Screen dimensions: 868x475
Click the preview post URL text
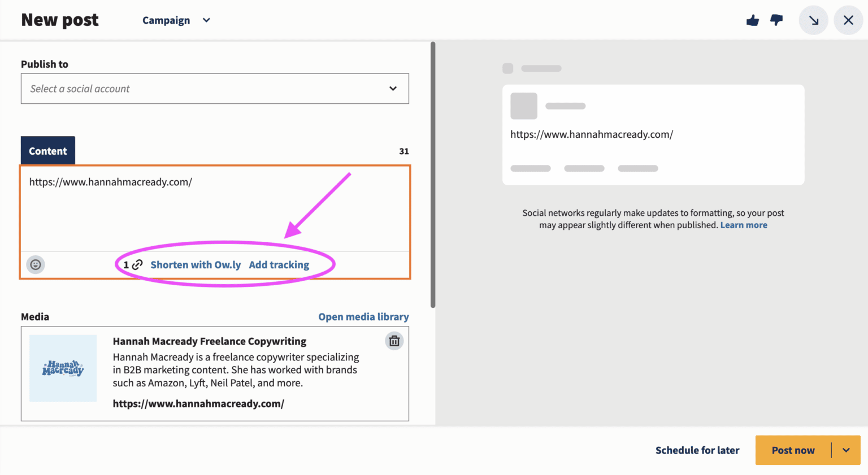pyautogui.click(x=592, y=134)
